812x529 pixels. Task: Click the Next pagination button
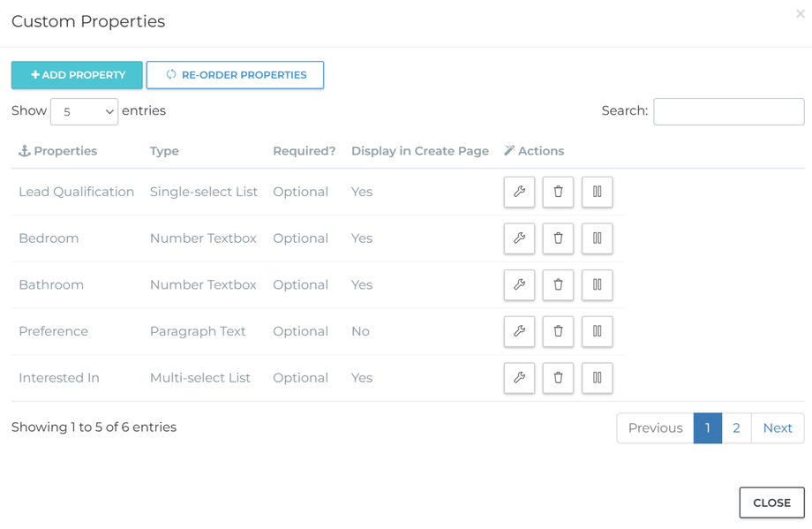point(777,427)
